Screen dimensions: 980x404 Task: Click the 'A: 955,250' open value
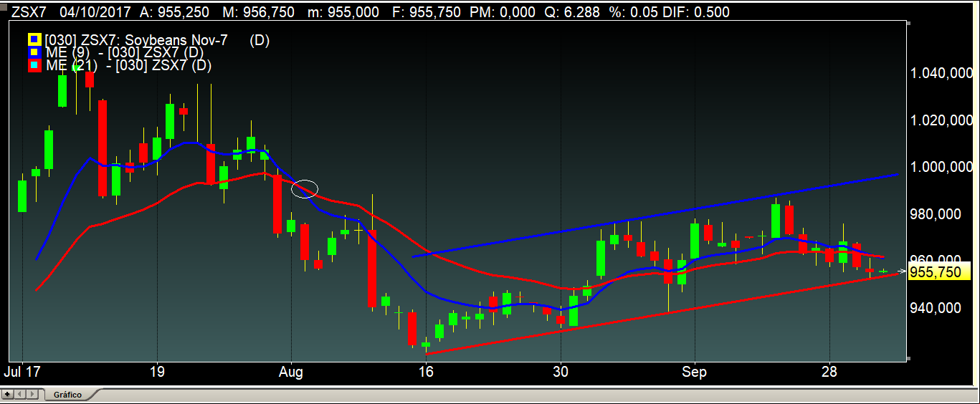tap(174, 12)
